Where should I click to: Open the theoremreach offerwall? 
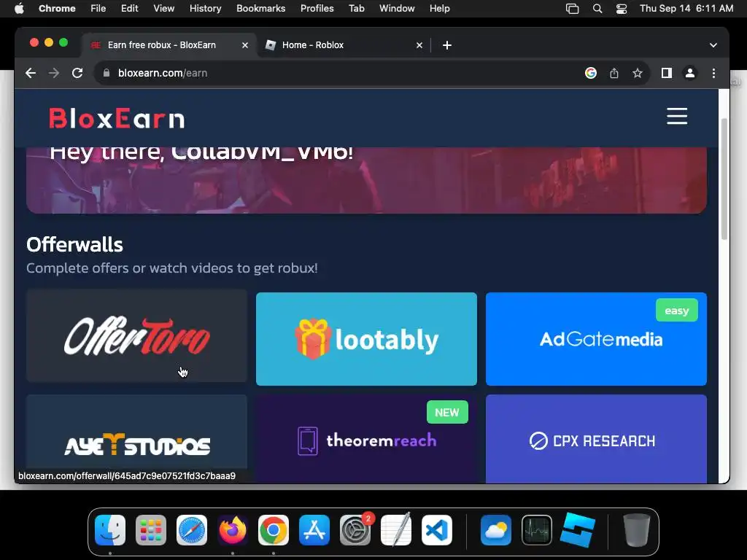coord(366,439)
